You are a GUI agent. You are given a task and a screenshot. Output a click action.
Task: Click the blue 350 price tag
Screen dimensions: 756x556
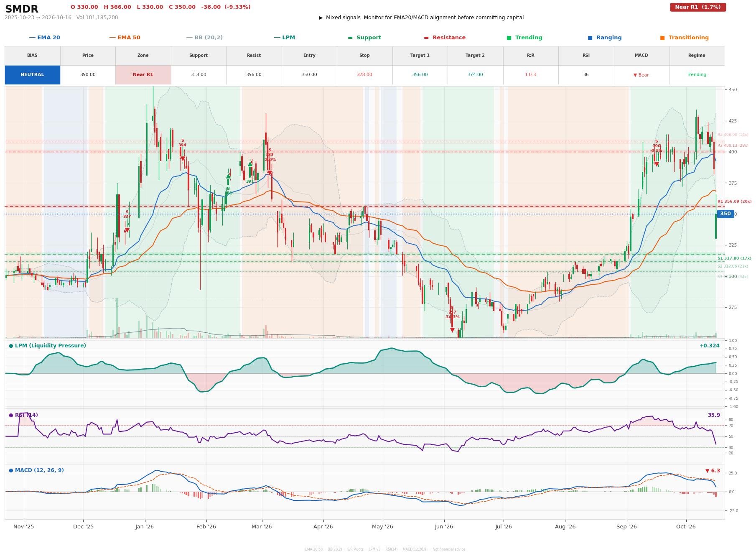click(725, 214)
